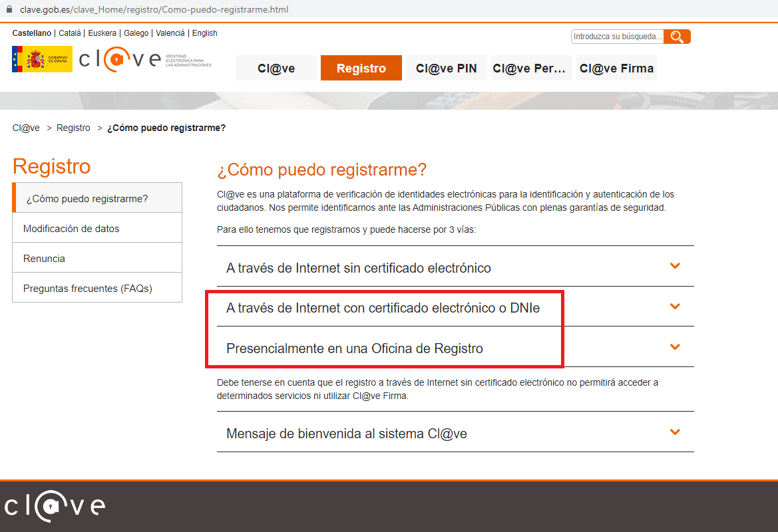The width and height of the screenshot is (778, 532).
Task: Select 'Modificación de datos' in sidebar
Action: coord(97,228)
